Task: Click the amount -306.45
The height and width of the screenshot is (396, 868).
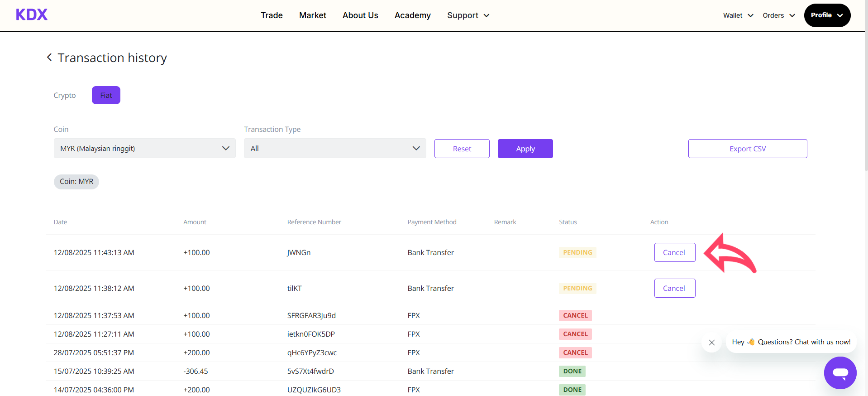Action: pyautogui.click(x=196, y=371)
